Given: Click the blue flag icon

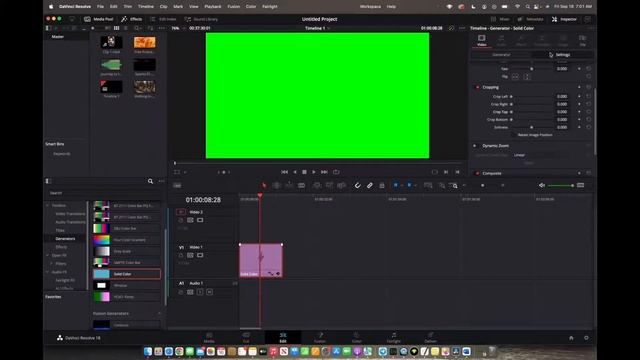Looking at the screenshot, I should point(396,185).
